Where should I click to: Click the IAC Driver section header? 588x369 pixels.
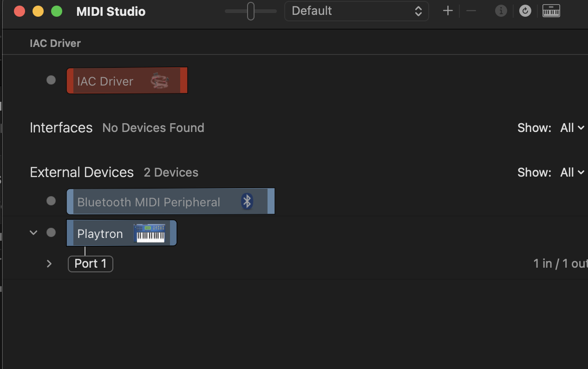click(55, 43)
